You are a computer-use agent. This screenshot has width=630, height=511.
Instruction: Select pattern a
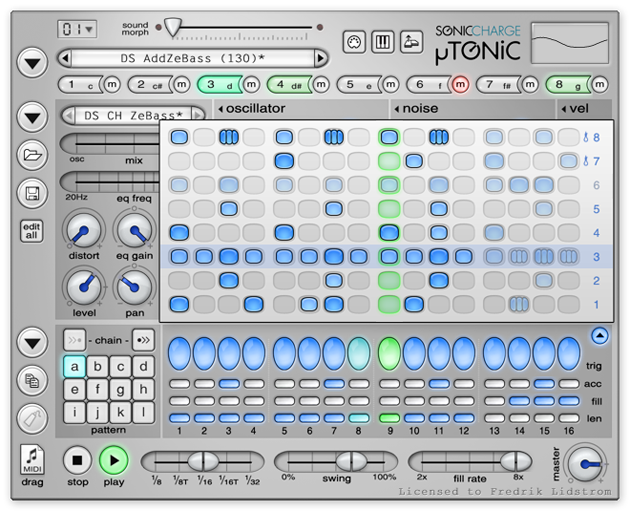coord(74,366)
